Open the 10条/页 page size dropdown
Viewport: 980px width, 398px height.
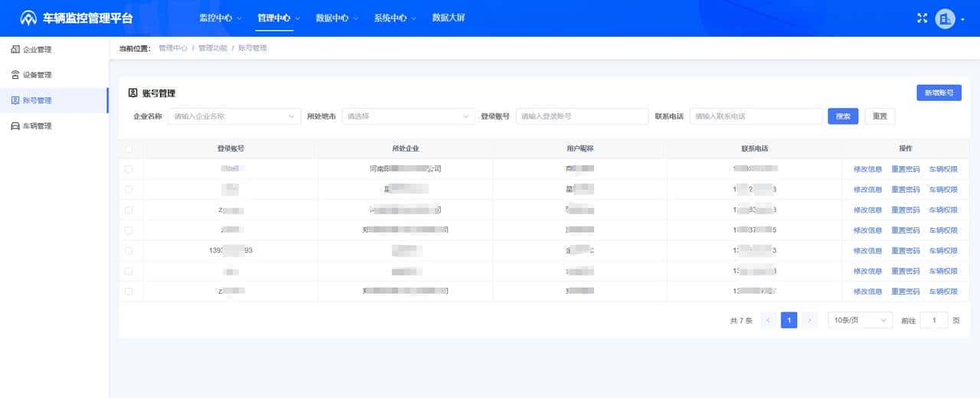click(x=860, y=320)
